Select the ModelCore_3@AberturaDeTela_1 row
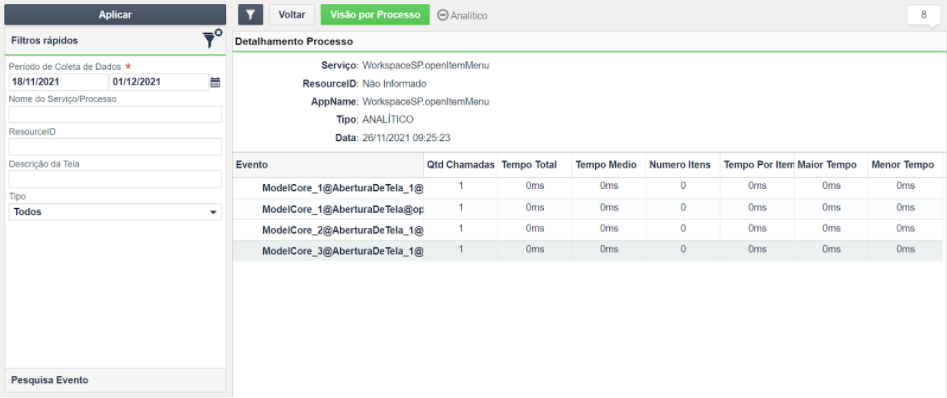Screen dimensions: 947x398 [x=588, y=250]
